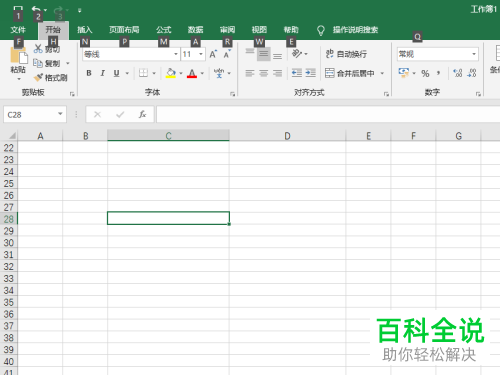Increase the cell indent
This screenshot has width=500, height=375.
[x=310, y=73]
